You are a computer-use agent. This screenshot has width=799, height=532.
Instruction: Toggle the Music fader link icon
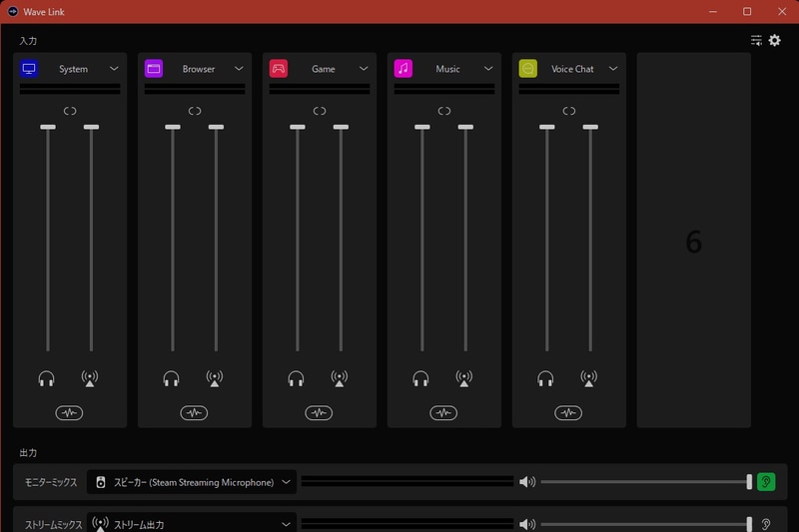click(444, 111)
